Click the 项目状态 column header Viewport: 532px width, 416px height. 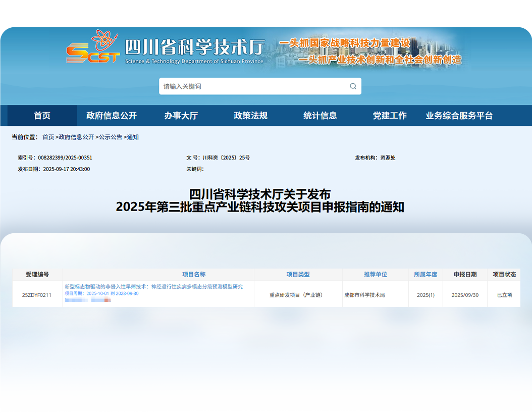[504, 275]
